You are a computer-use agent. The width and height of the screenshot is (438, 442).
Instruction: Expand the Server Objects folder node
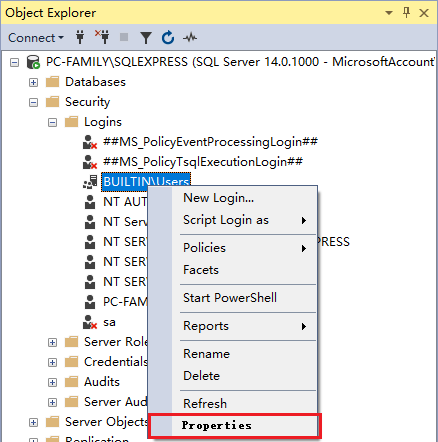coord(33,422)
